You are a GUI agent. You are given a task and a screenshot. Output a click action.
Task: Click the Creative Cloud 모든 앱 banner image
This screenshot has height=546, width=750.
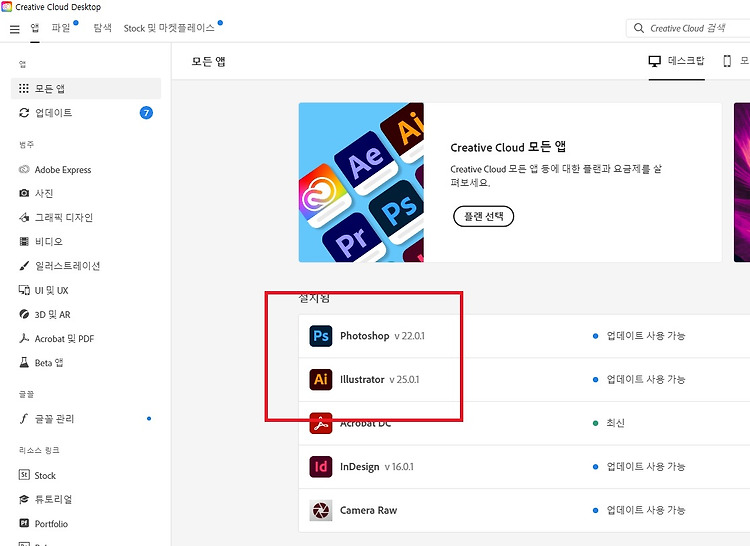[361, 182]
